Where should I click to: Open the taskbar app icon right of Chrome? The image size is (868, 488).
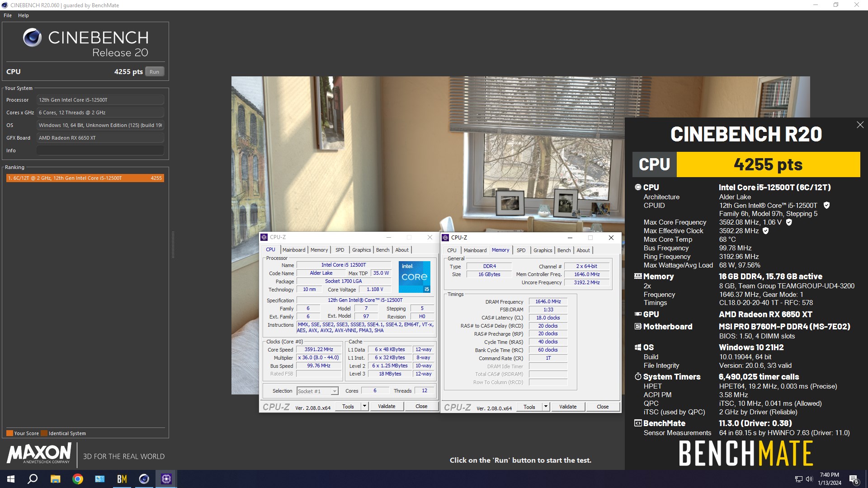coord(100,479)
